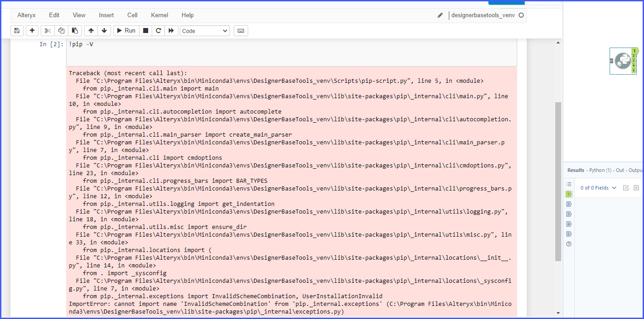The width and height of the screenshot is (644, 319).
Task: Open the cell type dropdown showing Code
Action: point(205,31)
